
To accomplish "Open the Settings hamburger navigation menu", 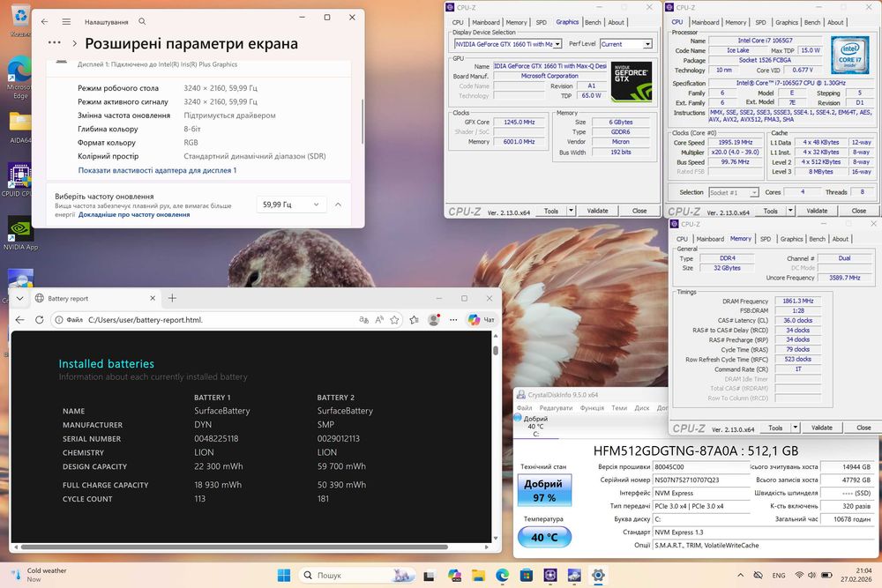I will tap(66, 21).
